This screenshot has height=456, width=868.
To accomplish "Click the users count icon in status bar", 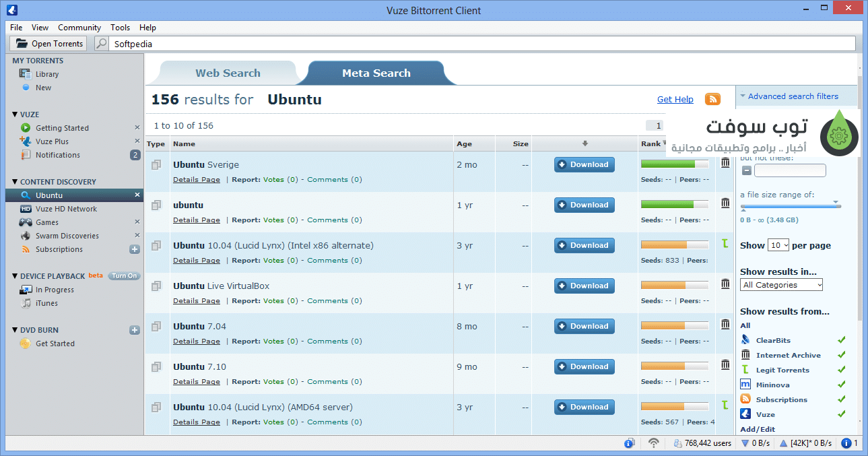I will coord(678,443).
